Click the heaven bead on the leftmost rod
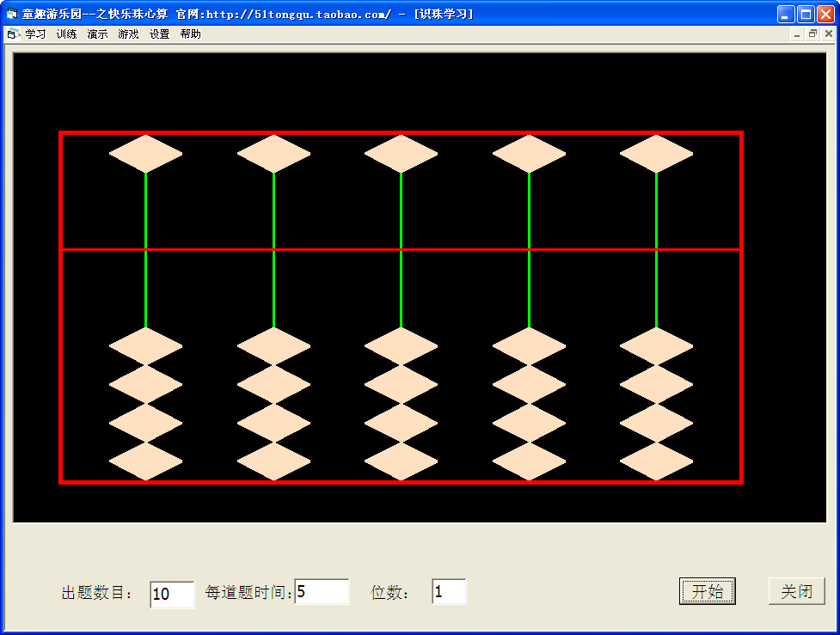Viewport: 840px width, 635px height. point(145,152)
